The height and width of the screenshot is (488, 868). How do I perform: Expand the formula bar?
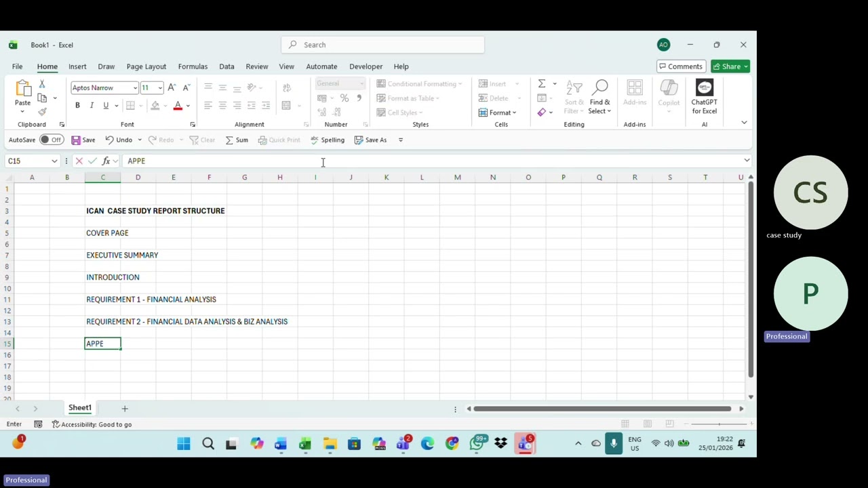747,161
